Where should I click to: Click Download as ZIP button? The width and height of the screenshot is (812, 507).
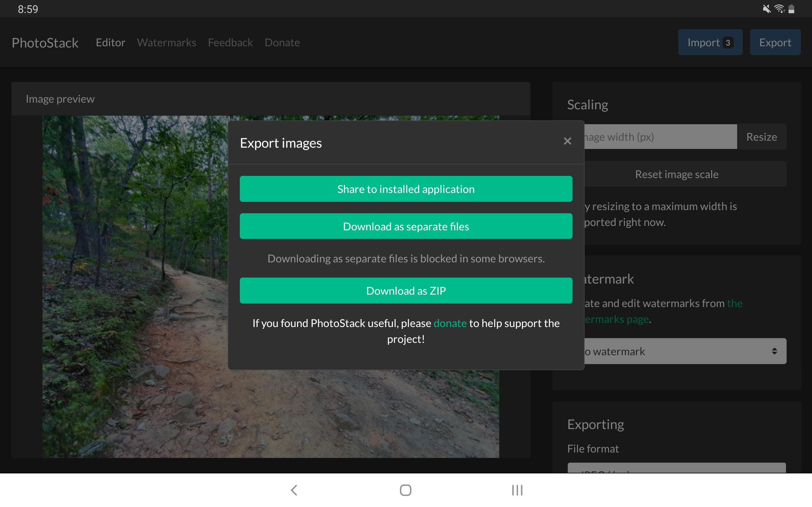coord(406,290)
